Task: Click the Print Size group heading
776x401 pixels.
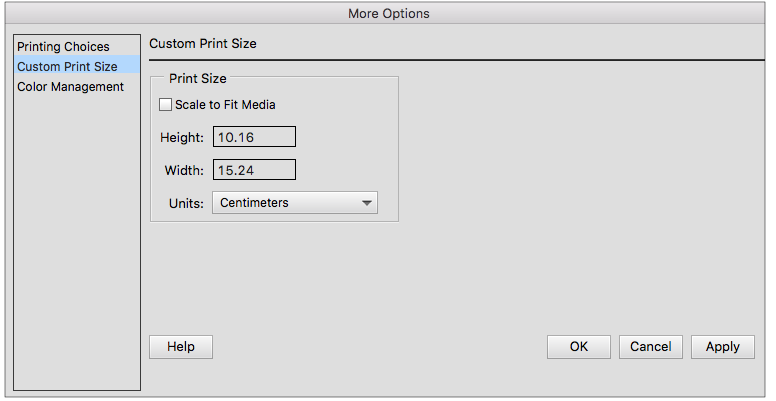Action: point(198,77)
